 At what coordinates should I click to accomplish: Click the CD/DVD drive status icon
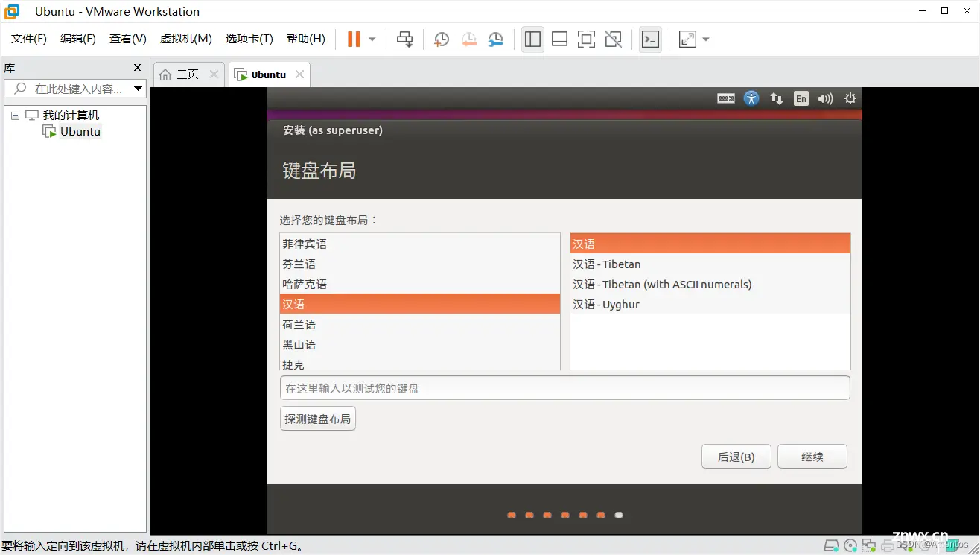(850, 545)
